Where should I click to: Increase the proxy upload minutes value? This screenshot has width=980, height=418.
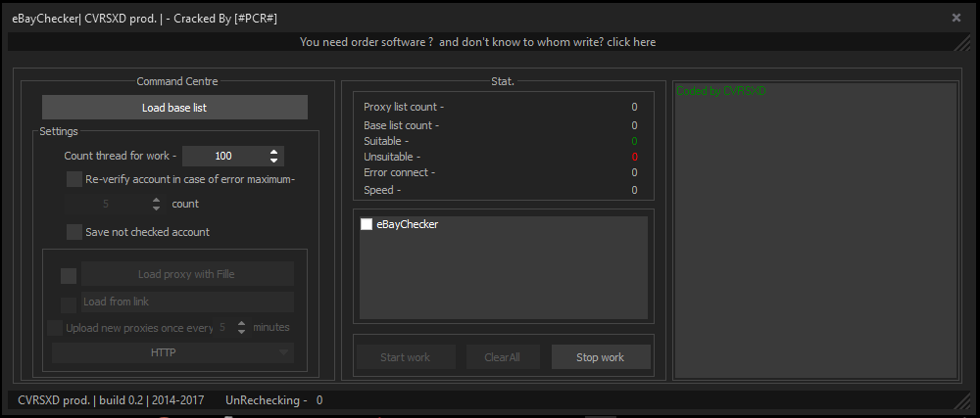tap(242, 323)
